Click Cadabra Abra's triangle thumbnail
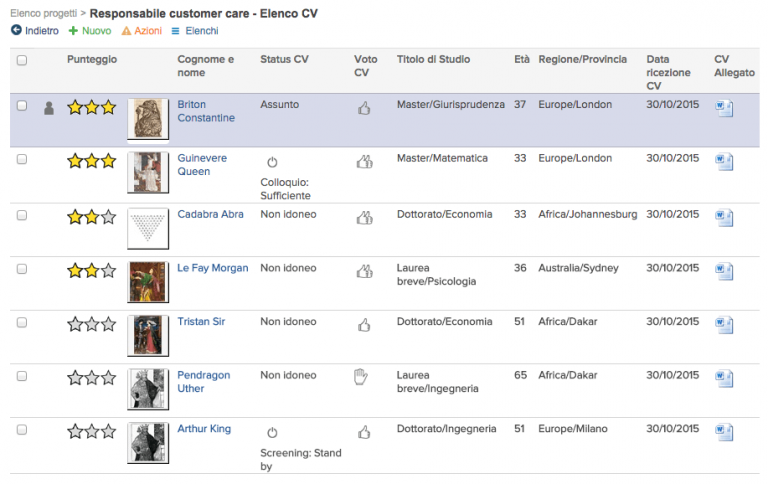768x484 pixels. coord(148,228)
